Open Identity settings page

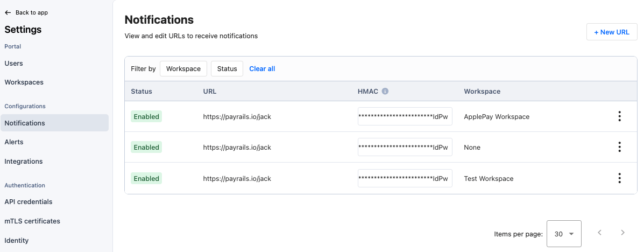click(17, 241)
